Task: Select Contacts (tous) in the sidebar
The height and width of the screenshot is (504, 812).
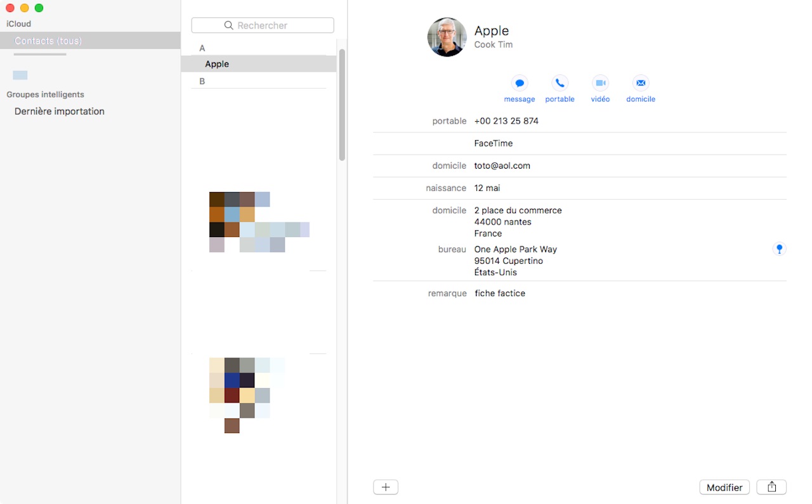Action: [48, 41]
